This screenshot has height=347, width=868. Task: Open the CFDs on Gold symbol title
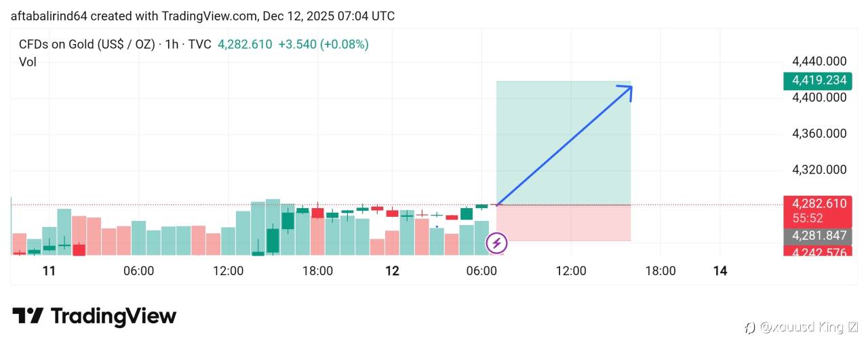point(87,45)
